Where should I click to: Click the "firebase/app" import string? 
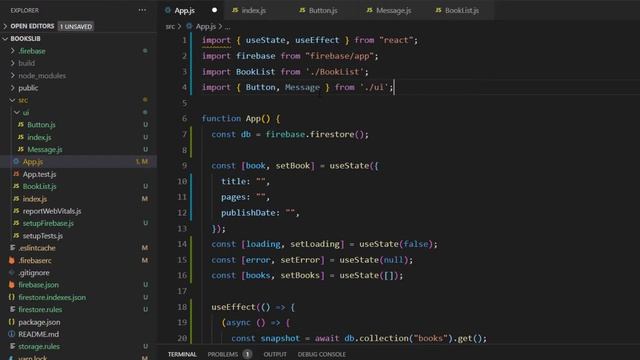pos(339,56)
